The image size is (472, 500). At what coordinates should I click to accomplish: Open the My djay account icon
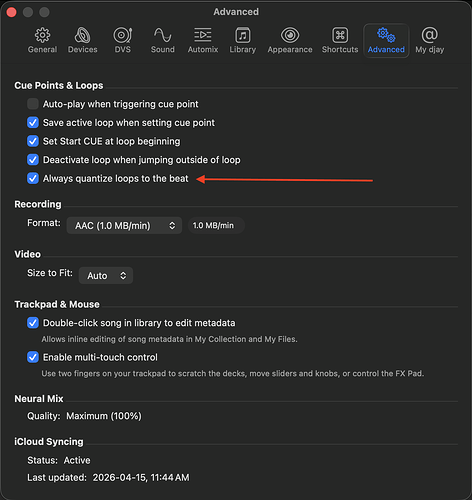click(x=429, y=35)
